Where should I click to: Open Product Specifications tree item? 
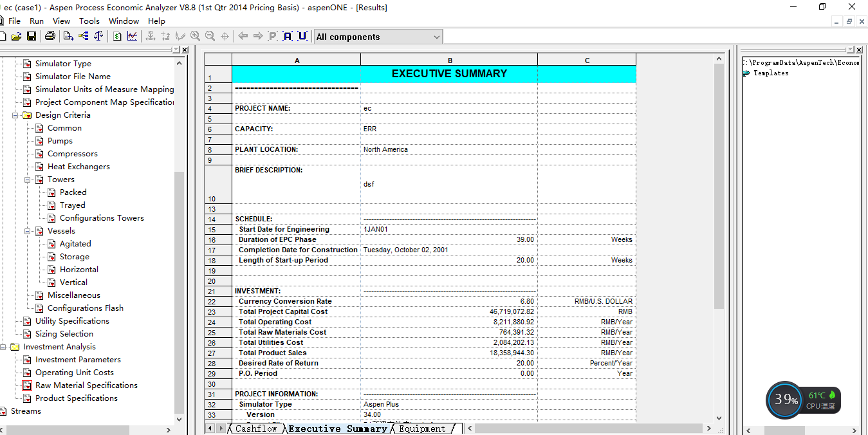tap(77, 398)
